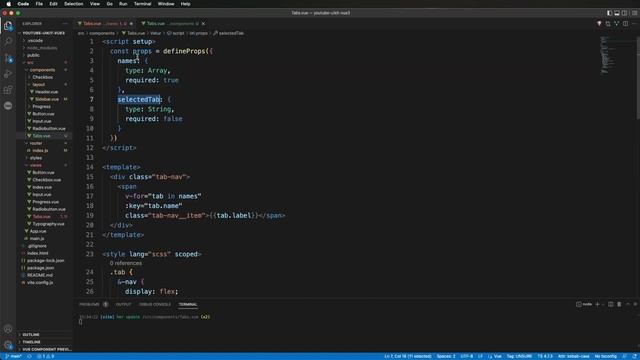Click the 'components' breadcrumb segment

[x=102, y=33]
